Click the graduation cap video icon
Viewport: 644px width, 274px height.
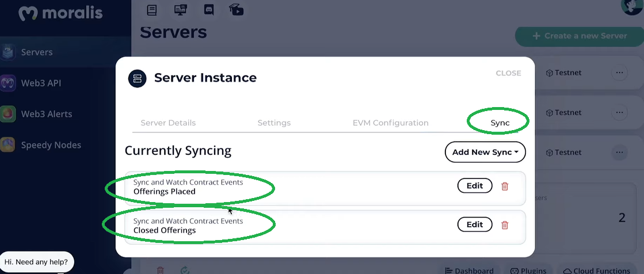[x=236, y=10]
